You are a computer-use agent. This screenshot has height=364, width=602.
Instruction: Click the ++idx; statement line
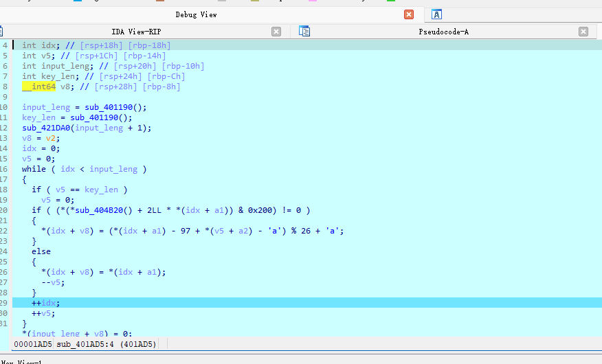click(307, 303)
